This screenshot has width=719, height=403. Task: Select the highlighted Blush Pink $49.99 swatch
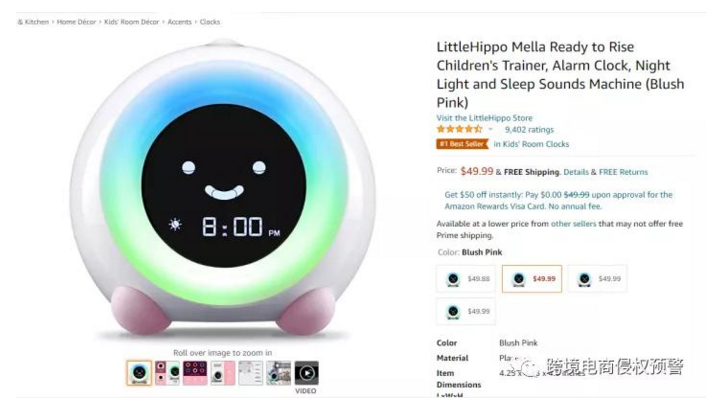[x=532, y=279]
